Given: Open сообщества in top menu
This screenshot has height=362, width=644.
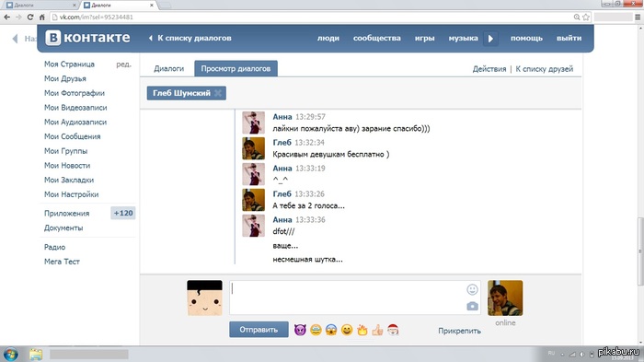Looking at the screenshot, I should point(377,38).
